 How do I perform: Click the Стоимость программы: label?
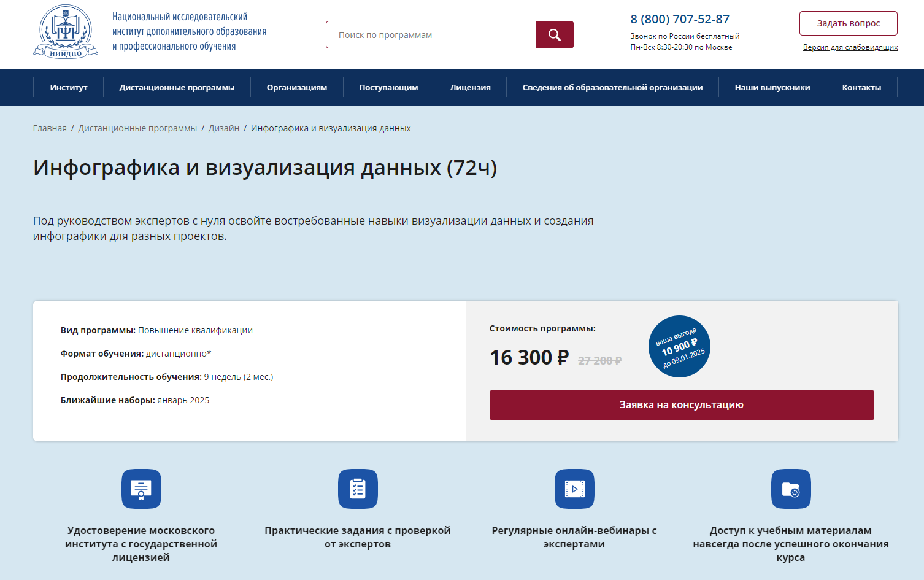[542, 328]
